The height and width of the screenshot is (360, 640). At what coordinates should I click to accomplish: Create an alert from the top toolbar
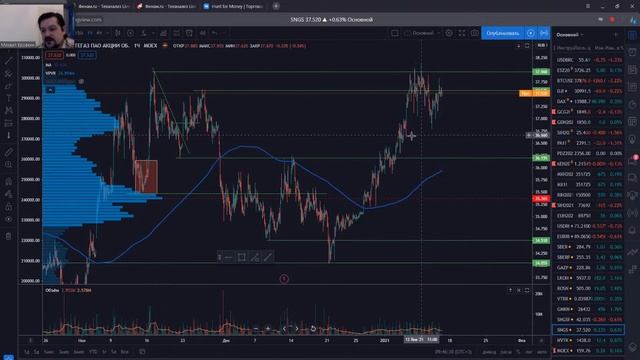point(189,33)
